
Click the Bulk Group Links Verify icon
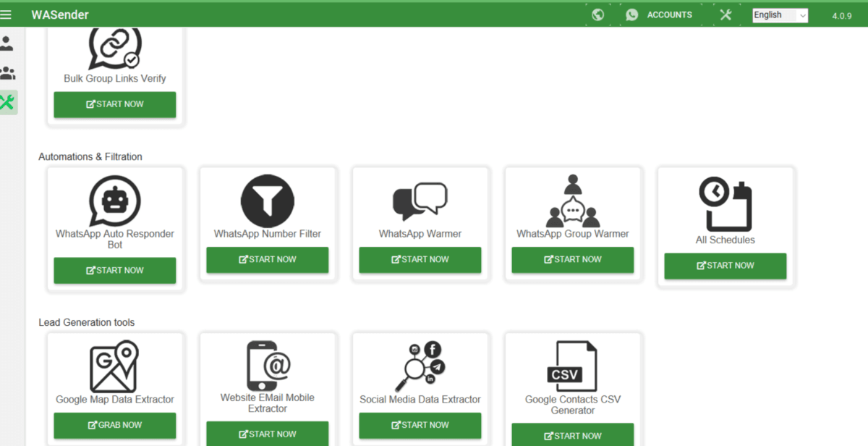[114, 47]
